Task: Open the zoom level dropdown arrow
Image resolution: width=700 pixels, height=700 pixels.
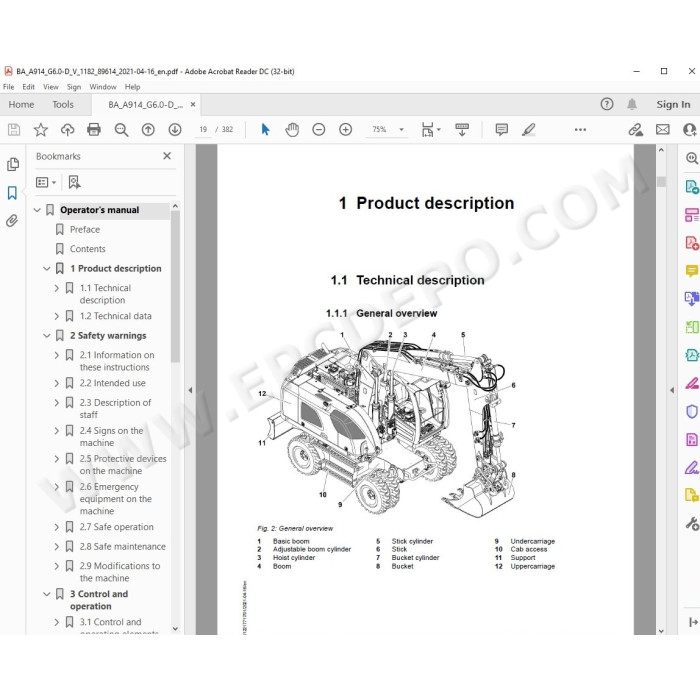Action: [x=401, y=130]
